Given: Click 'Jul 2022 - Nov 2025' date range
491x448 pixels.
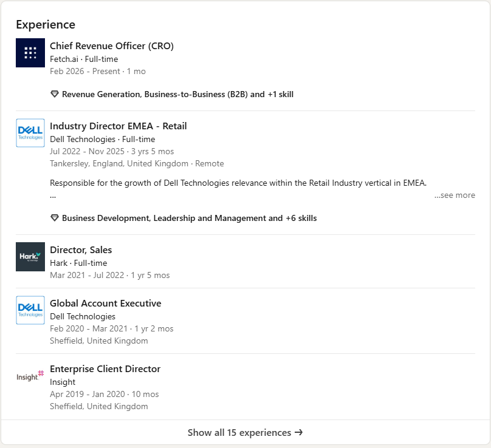Looking at the screenshot, I should (87, 151).
